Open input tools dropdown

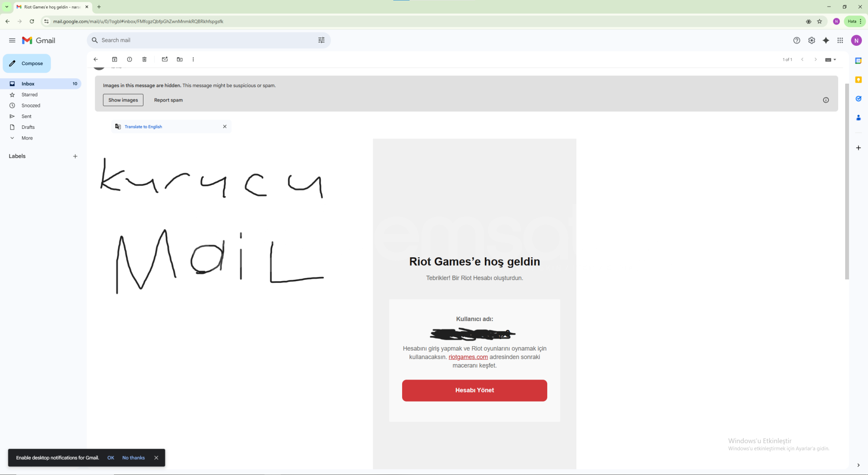click(831, 59)
